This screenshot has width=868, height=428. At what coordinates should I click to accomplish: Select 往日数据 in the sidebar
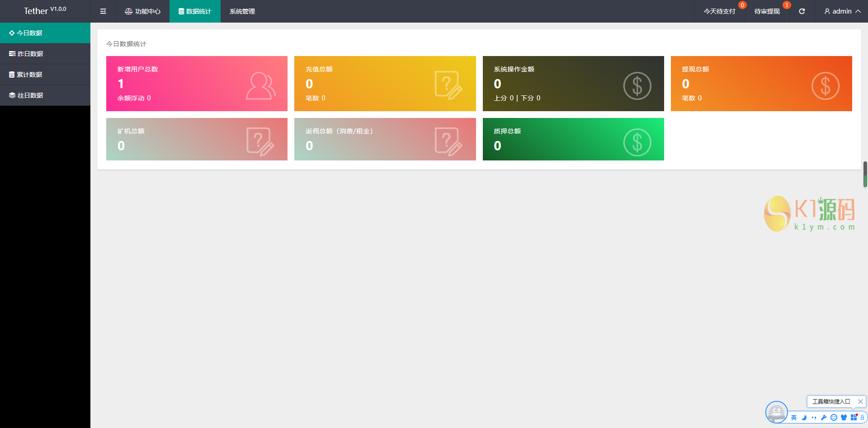click(45, 95)
